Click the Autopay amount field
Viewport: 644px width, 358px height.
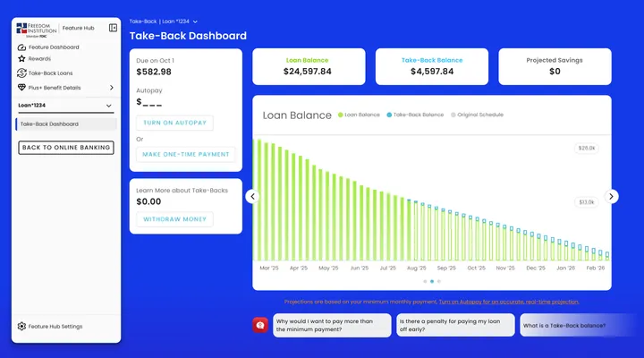[x=149, y=102]
